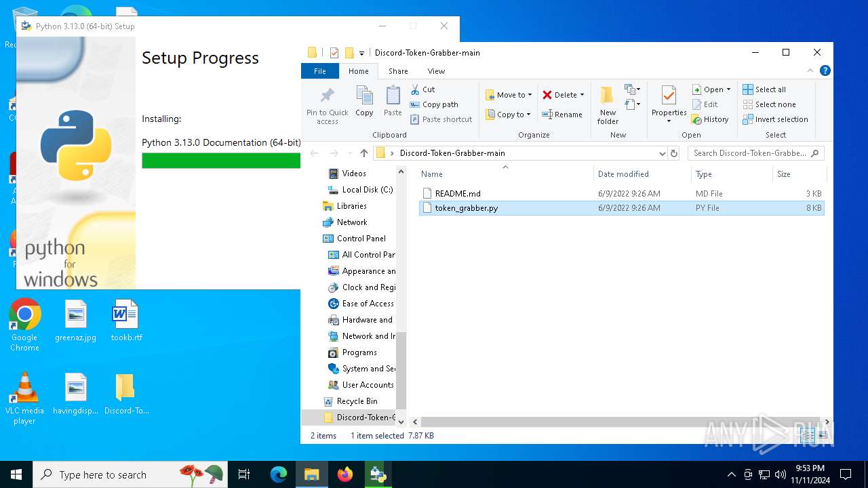This screenshot has width=868, height=488.
Task: Open tookb.rtf desktop file
Action: 125,321
